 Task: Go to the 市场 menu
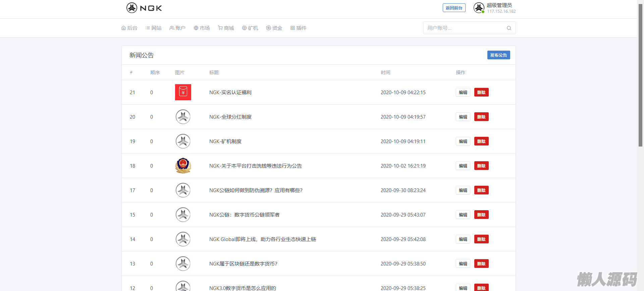202,28
